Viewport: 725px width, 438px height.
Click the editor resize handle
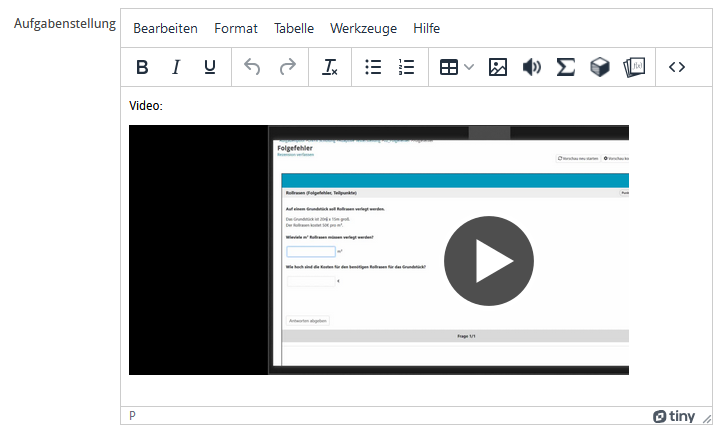coord(707,419)
